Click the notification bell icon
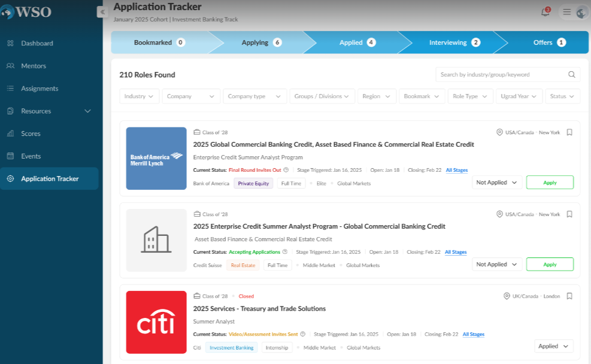The height and width of the screenshot is (364, 591). 545,12
